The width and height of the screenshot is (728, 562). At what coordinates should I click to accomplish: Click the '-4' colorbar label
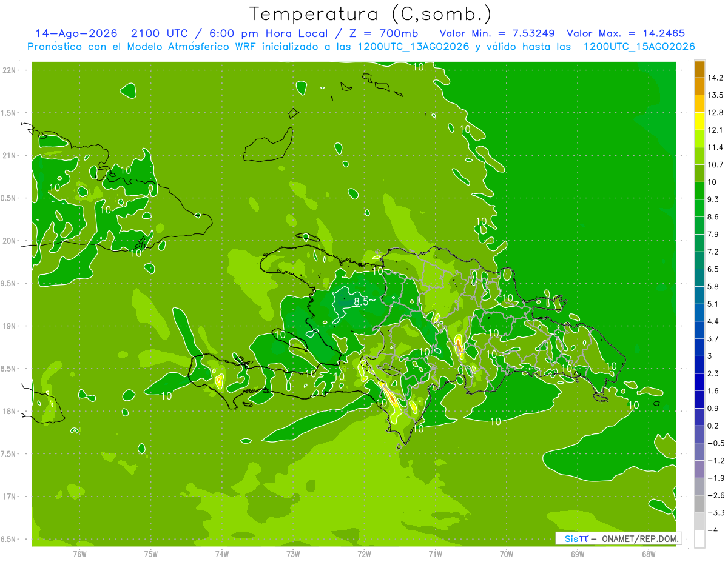[712, 530]
